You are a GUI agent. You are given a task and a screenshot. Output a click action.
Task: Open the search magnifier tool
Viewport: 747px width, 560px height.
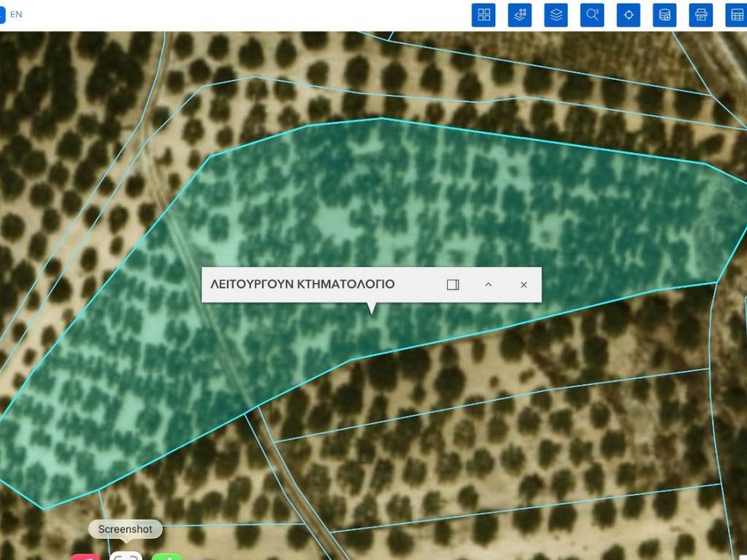[592, 15]
